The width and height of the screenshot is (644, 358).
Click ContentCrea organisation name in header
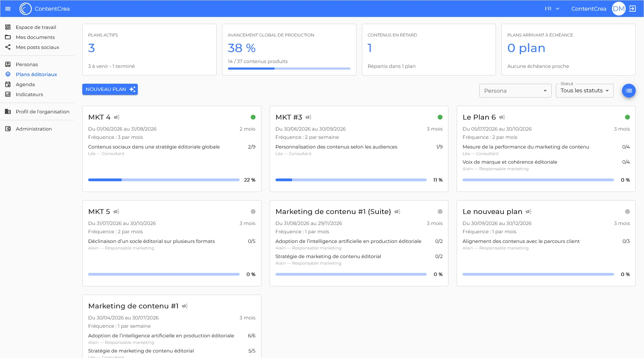pos(589,9)
